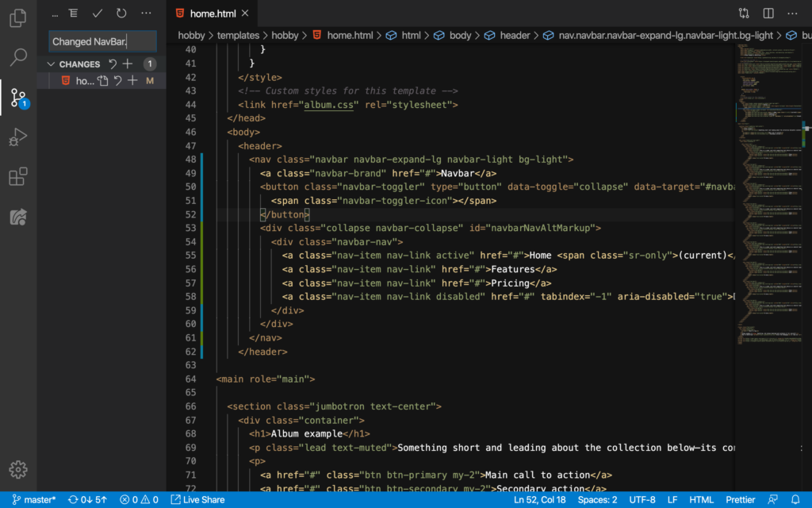The width and height of the screenshot is (812, 508).
Task: Click the Navbar text on line 49
Action: point(458,173)
